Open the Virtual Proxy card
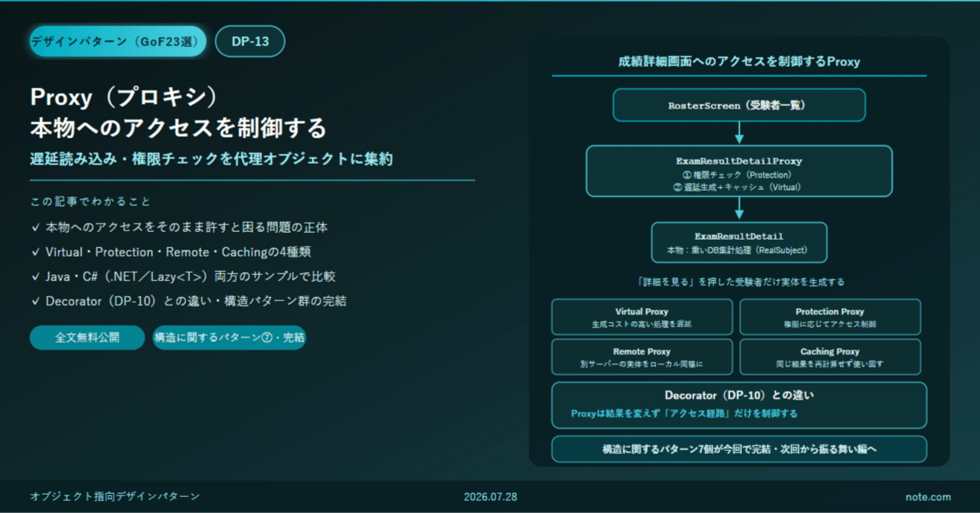The image size is (980, 513). [642, 317]
